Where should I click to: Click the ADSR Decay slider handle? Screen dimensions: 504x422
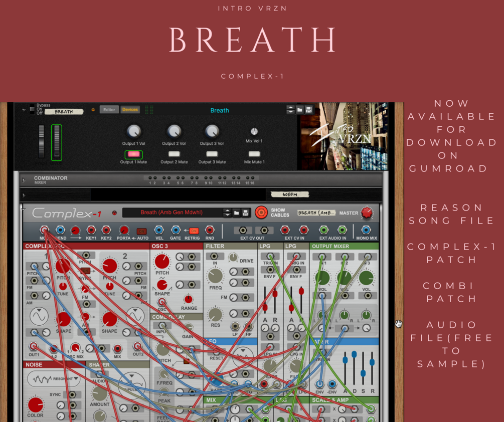[x=354, y=354]
